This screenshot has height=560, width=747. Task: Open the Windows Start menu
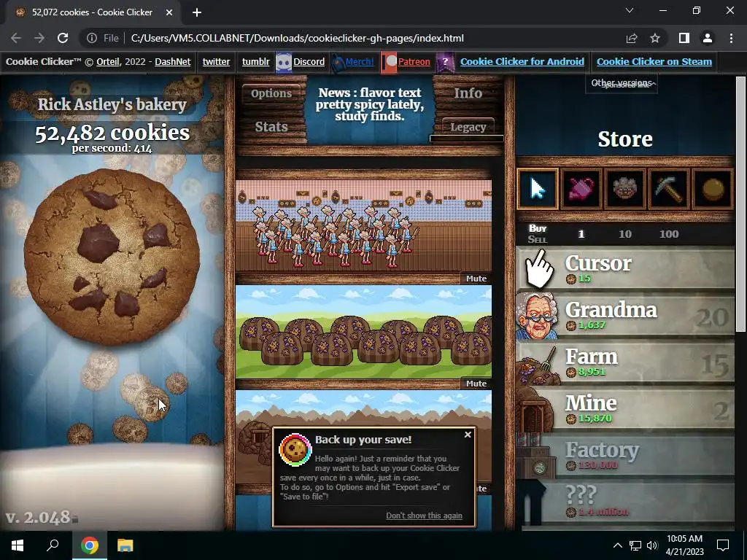18,545
